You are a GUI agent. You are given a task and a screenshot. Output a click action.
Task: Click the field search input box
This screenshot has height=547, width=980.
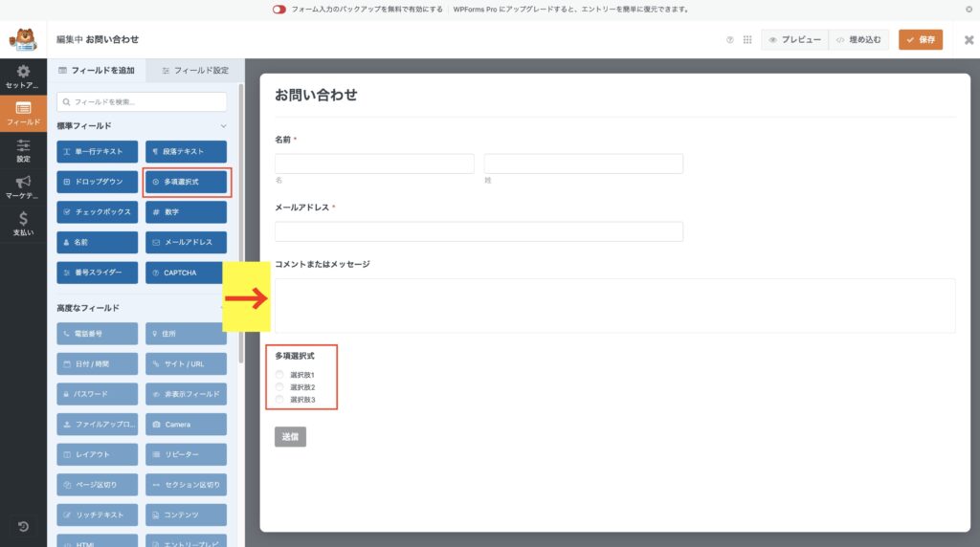coord(142,101)
